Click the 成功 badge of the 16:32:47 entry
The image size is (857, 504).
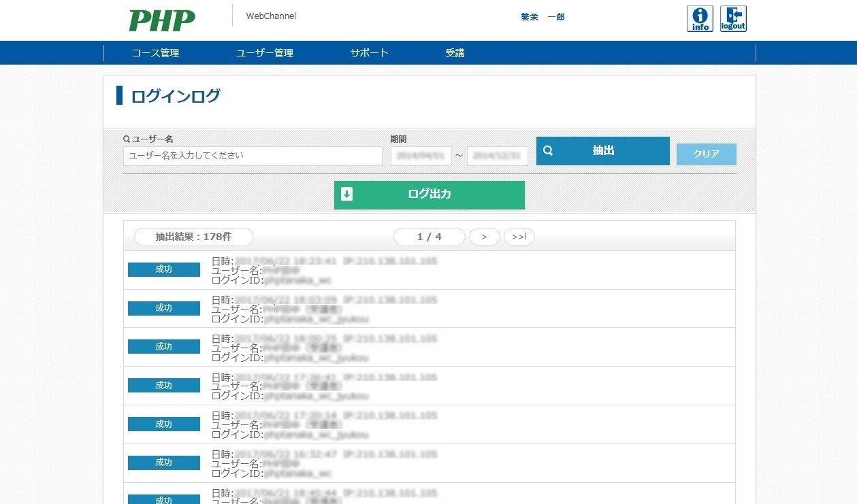tap(164, 463)
